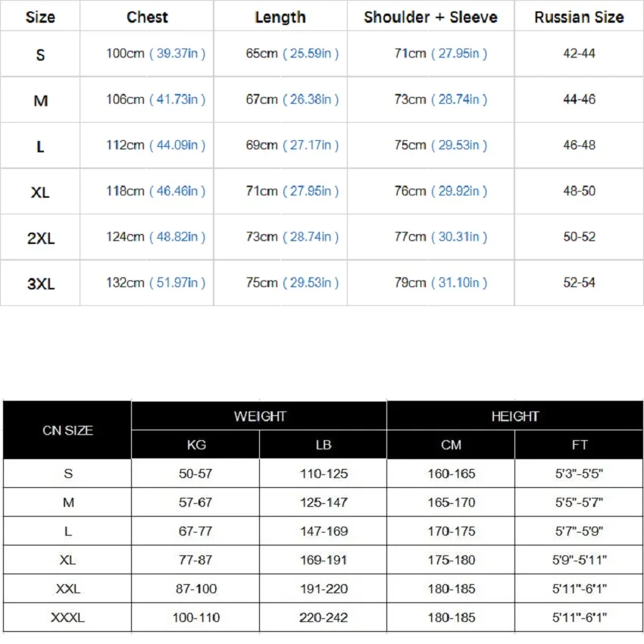Screen dimensions: 644x644
Task: Select the 3XL size row label
Action: coord(41,283)
